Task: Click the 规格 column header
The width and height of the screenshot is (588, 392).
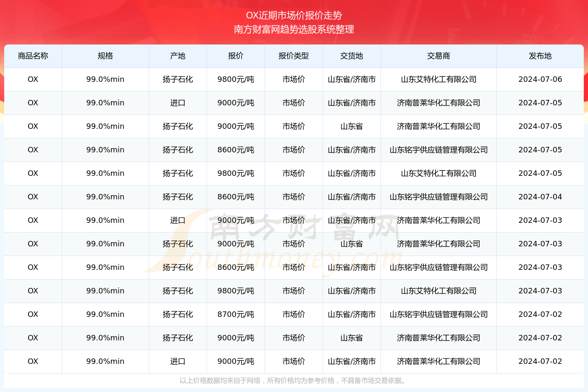Action: [105, 56]
